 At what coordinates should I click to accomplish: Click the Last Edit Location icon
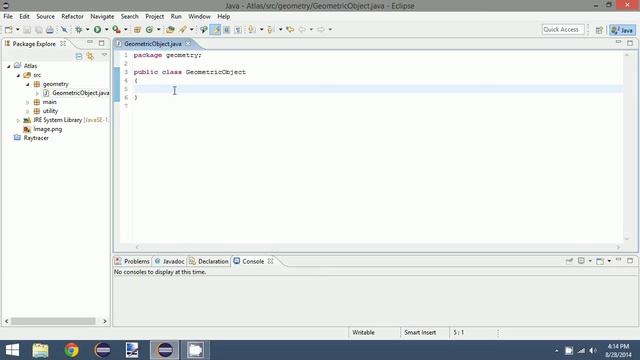pos(290,29)
